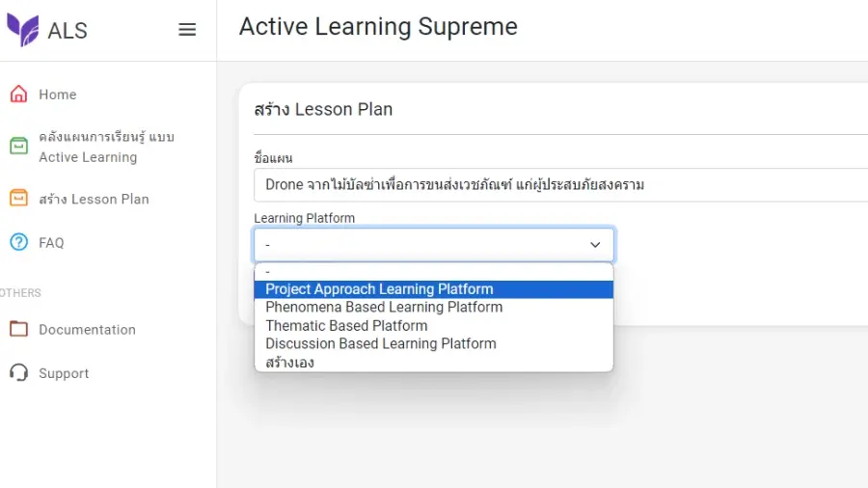Click the red Home house icon
The image size is (868, 488).
18,95
